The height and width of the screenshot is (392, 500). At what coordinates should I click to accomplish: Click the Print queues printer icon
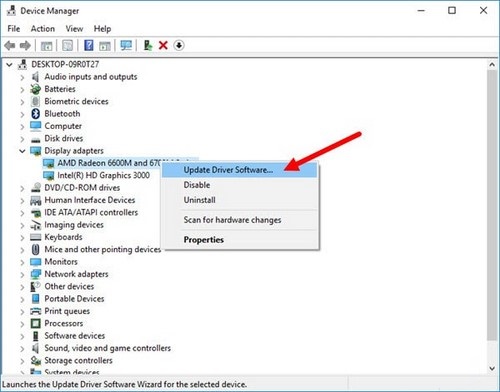35,311
